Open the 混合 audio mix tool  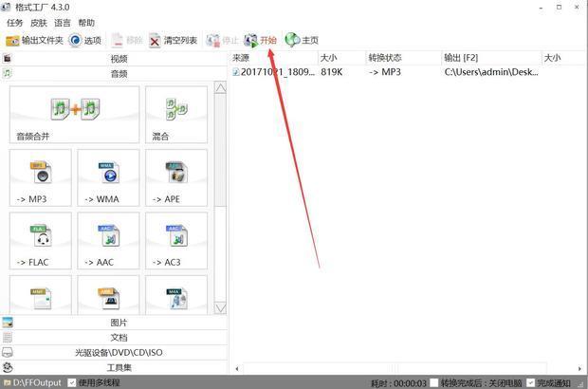(175, 114)
